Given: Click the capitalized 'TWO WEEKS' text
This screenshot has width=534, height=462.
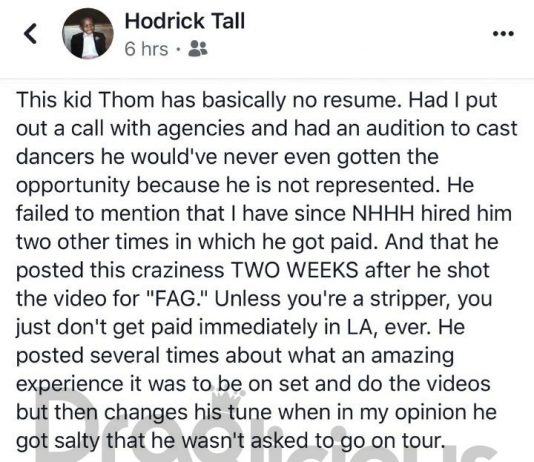Looking at the screenshot, I should 295,270.
